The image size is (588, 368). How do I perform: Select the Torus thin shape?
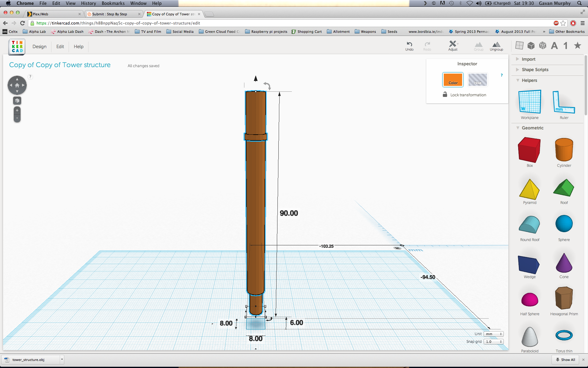tap(564, 335)
